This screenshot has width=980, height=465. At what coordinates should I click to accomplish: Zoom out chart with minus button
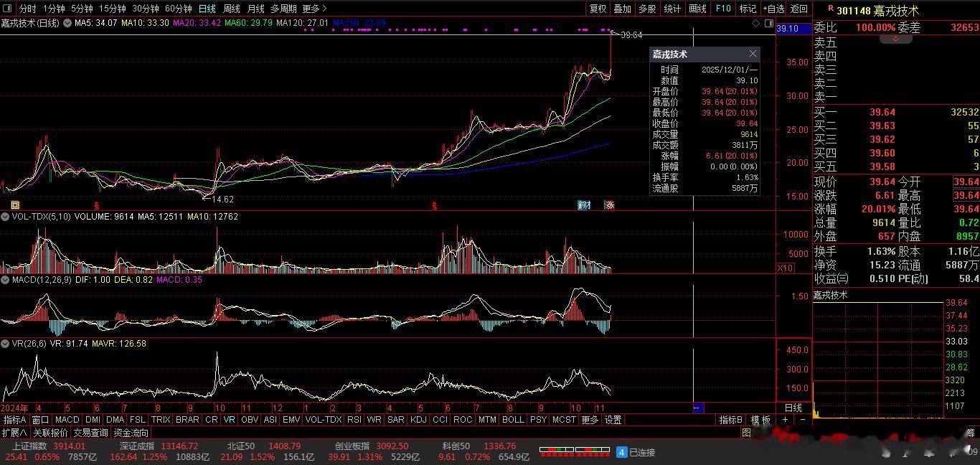802,420
